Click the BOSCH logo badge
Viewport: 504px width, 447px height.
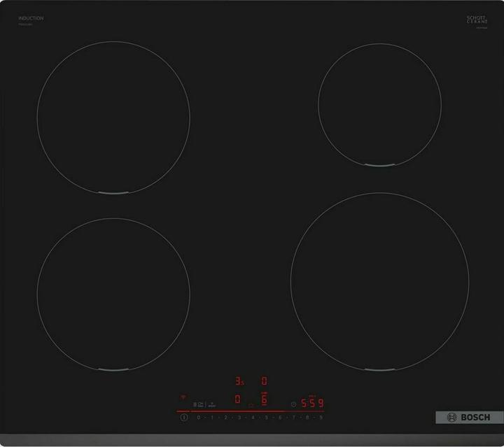point(469,418)
